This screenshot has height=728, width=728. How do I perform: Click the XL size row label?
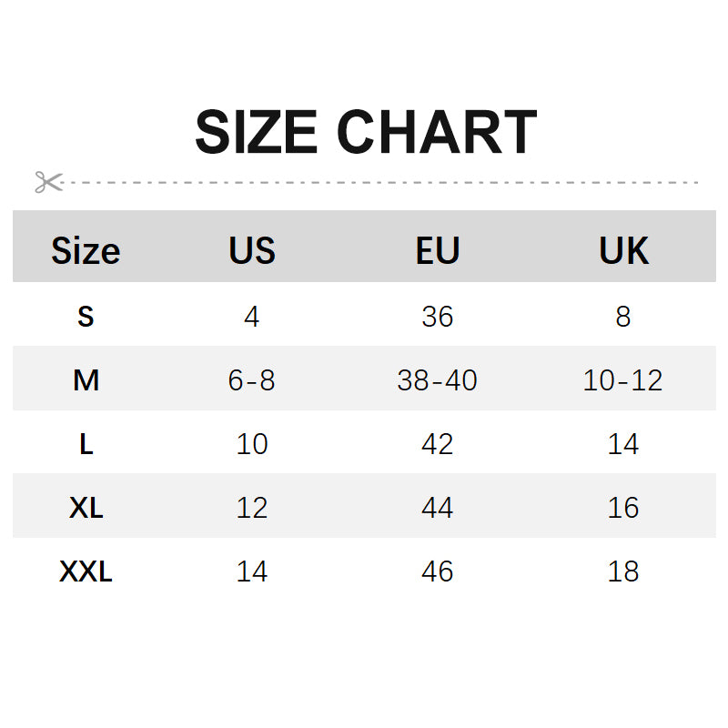[x=86, y=508]
